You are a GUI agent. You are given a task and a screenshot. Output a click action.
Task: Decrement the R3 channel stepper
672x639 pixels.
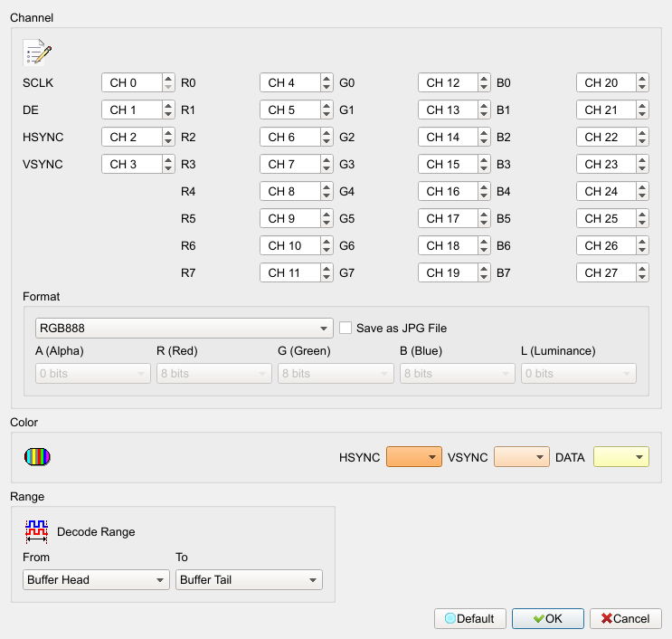327,168
